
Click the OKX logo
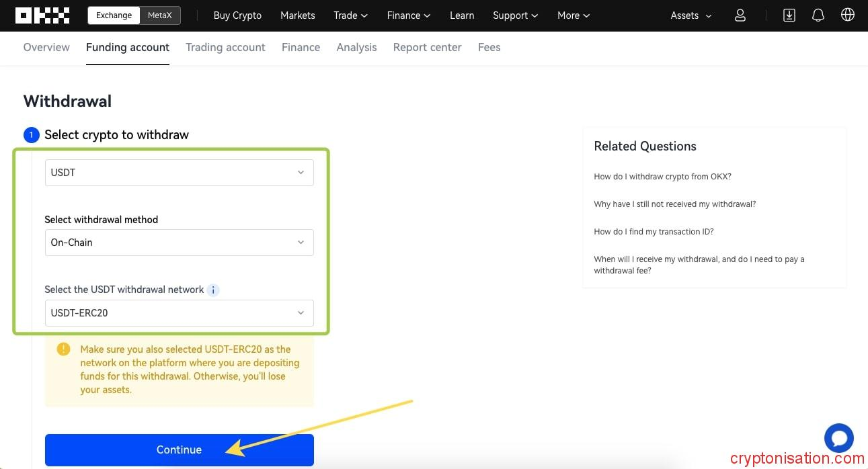coord(42,15)
